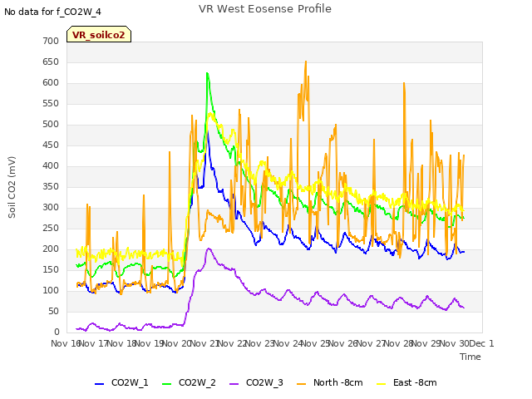
Task: Click the green CO2W_2 peak near Nov 21
Action: click(x=207, y=74)
